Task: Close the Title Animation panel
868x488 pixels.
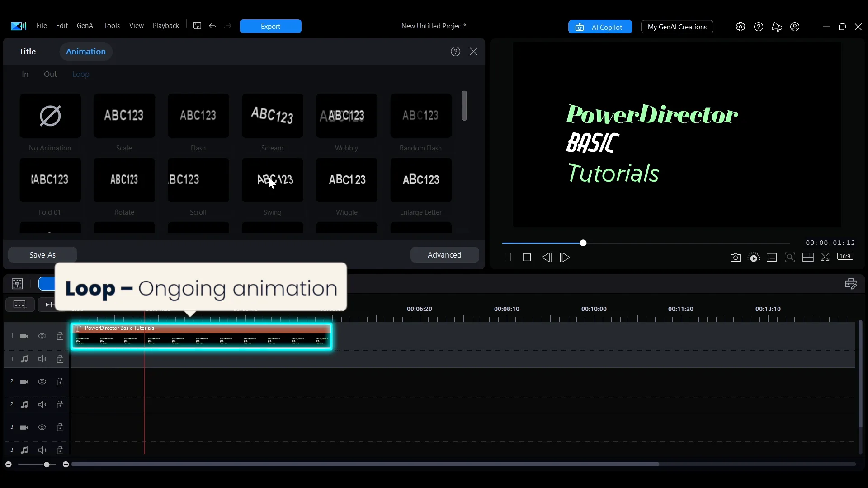Action: [x=473, y=52]
